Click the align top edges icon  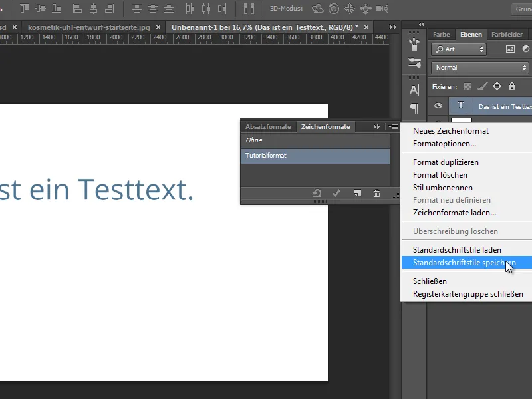(24, 9)
